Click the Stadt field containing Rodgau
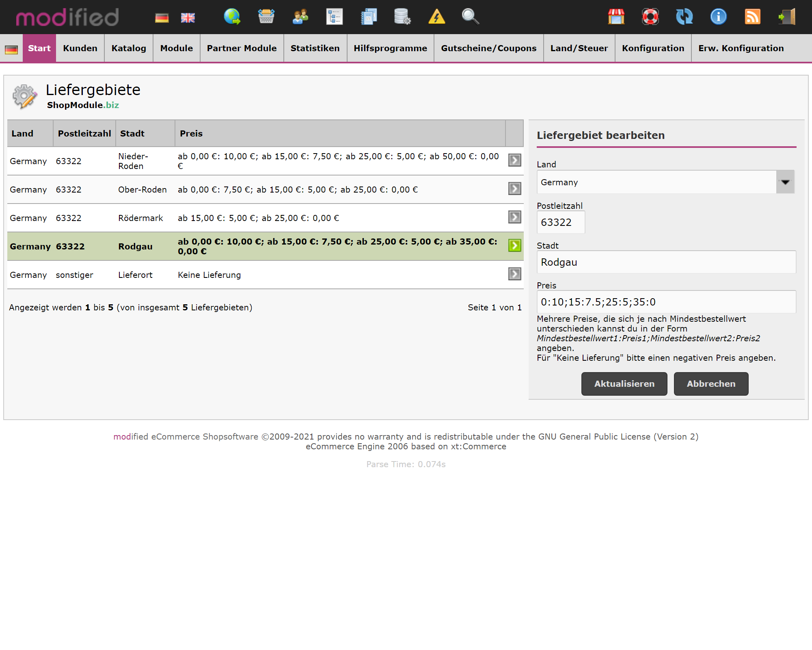Screen dimensions: 812x650 666,262
